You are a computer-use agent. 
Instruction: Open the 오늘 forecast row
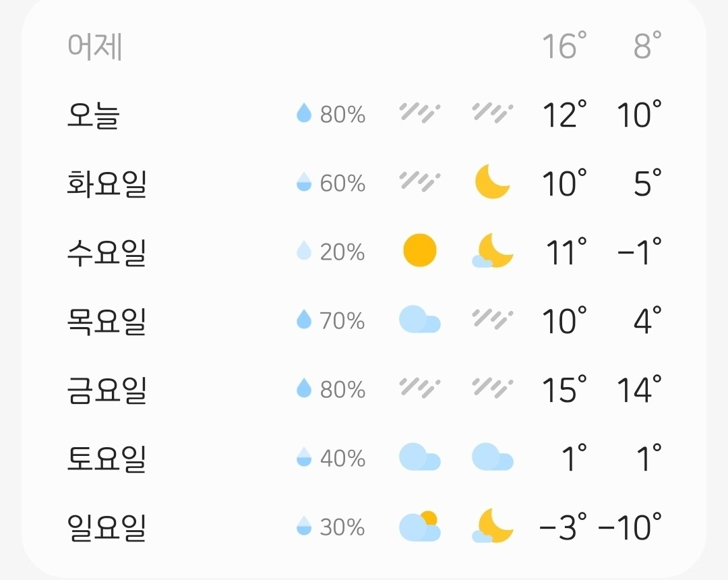pos(94,115)
